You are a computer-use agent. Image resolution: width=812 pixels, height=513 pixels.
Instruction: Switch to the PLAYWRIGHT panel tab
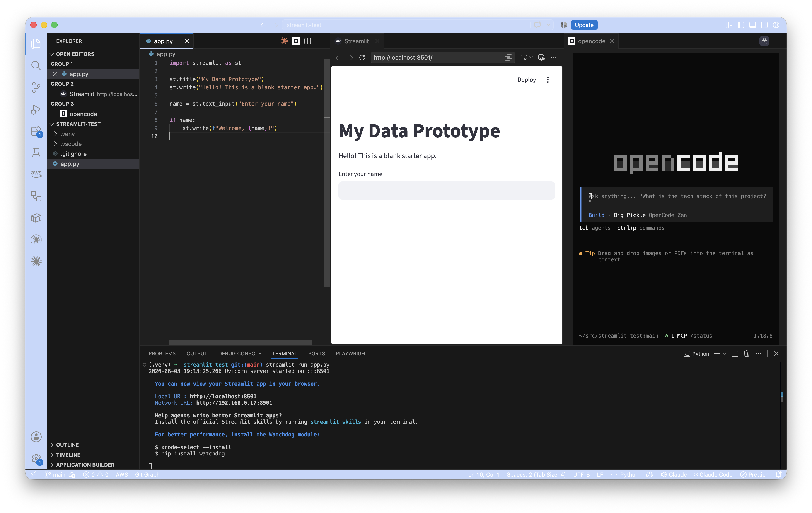coord(352,353)
